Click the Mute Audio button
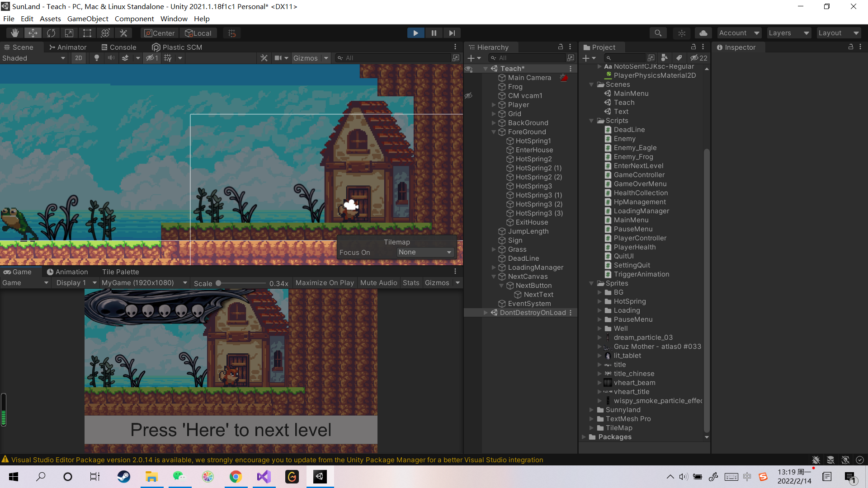Image resolution: width=868 pixels, height=488 pixels. point(378,283)
